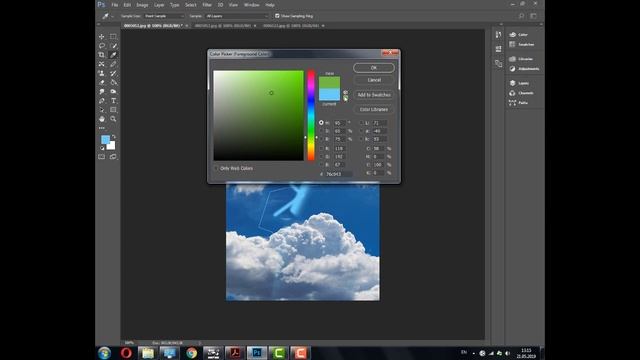Screen dimensions: 640x360
Task: Swap foreground and background colors
Action: click(114, 137)
